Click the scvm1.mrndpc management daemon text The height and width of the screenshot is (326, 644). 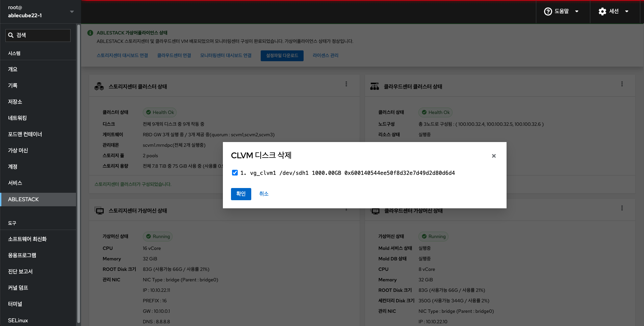[x=174, y=145]
